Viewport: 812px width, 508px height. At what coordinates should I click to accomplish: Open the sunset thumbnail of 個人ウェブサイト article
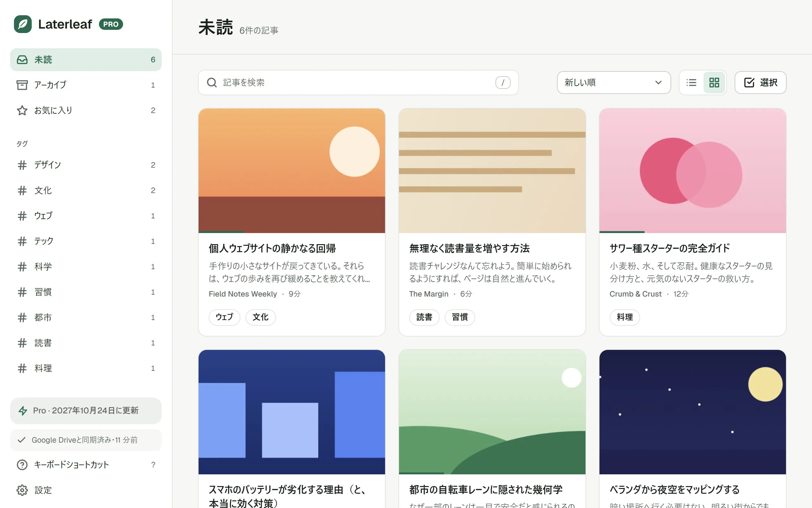coord(291,171)
